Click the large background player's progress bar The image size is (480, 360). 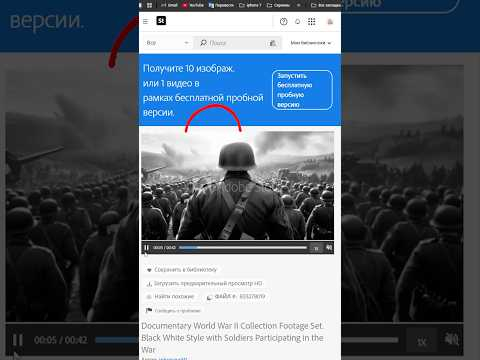247,340
